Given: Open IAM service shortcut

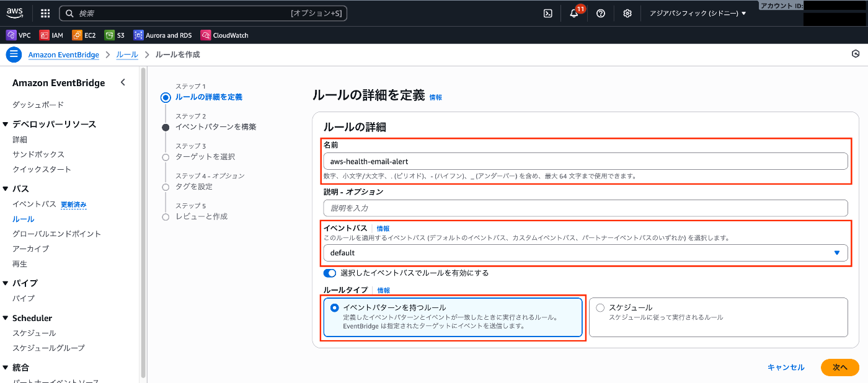Looking at the screenshot, I should 51,35.
